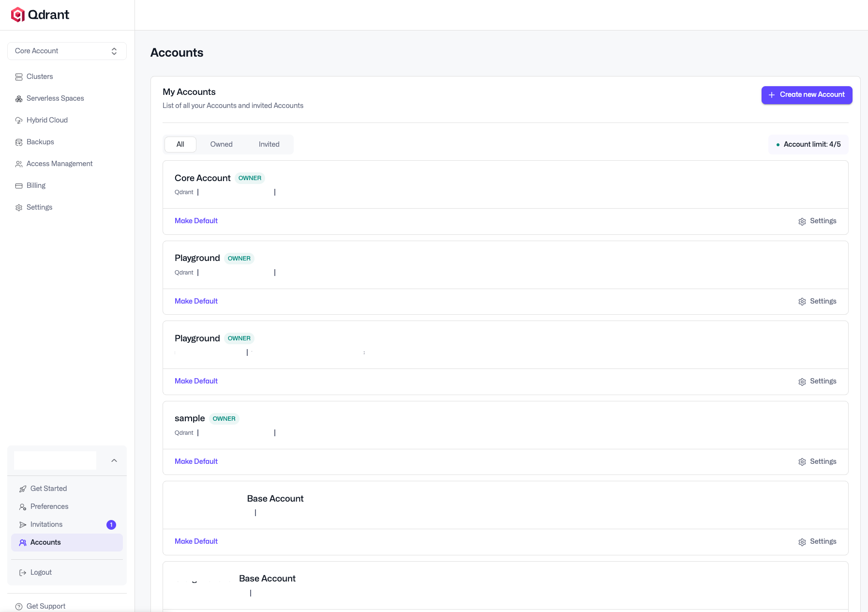The width and height of the screenshot is (868, 612).
Task: Click Make Default under sample account
Action: [196, 461]
